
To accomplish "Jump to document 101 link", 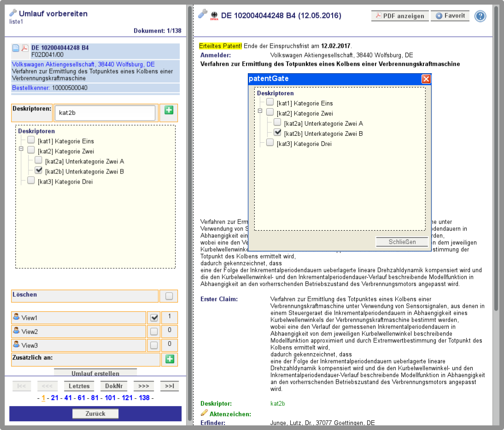I will pyautogui.click(x=110, y=398).
